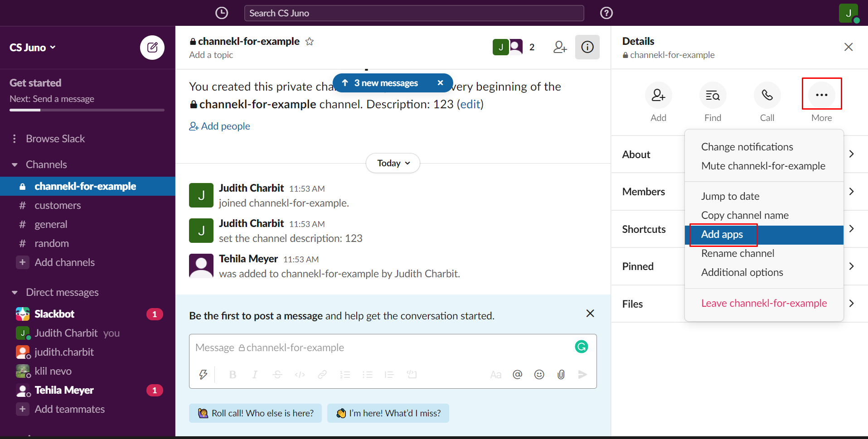868x439 pixels.
Task: Expand the About section chevron
Action: coord(851,154)
